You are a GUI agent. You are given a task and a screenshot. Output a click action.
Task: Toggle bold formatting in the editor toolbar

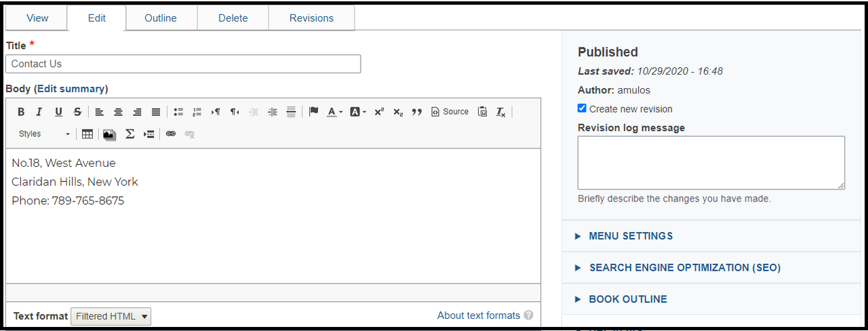tap(21, 112)
